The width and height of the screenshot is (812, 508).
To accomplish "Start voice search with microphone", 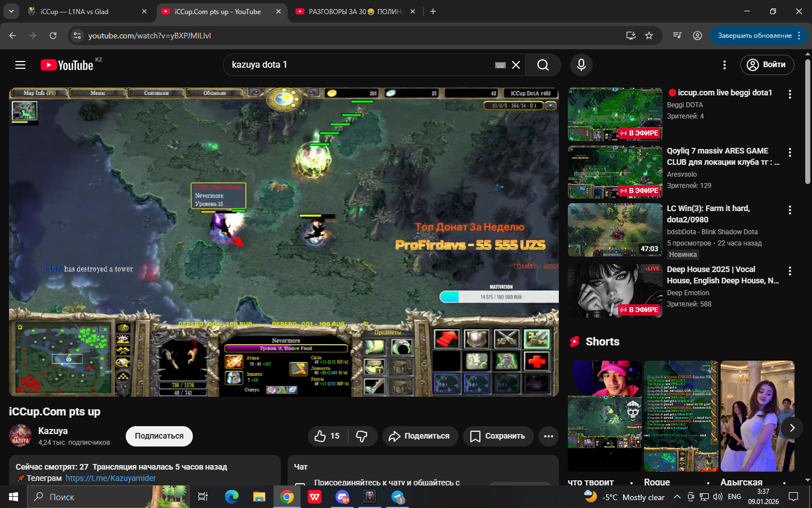I will [581, 65].
